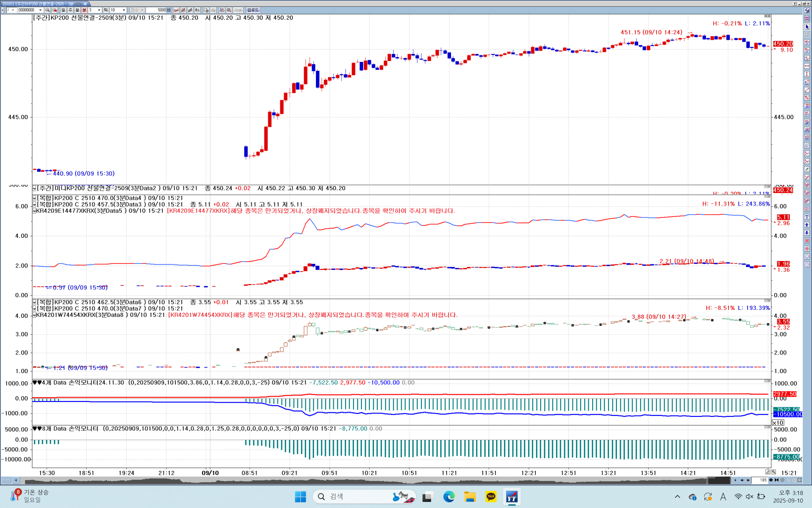Open the symbol code 00000000 dropdown
The height and width of the screenshot is (508, 812).
[x=40, y=10]
